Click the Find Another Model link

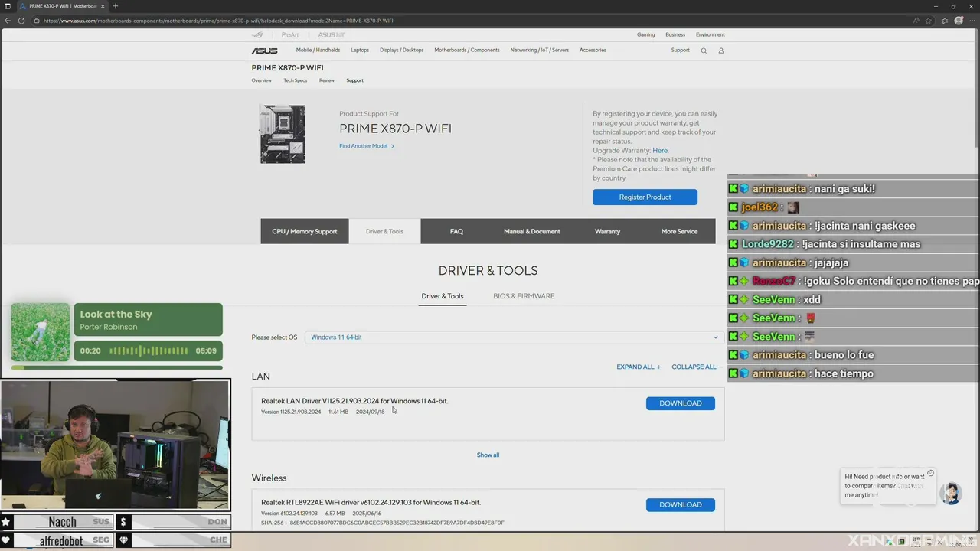point(367,146)
